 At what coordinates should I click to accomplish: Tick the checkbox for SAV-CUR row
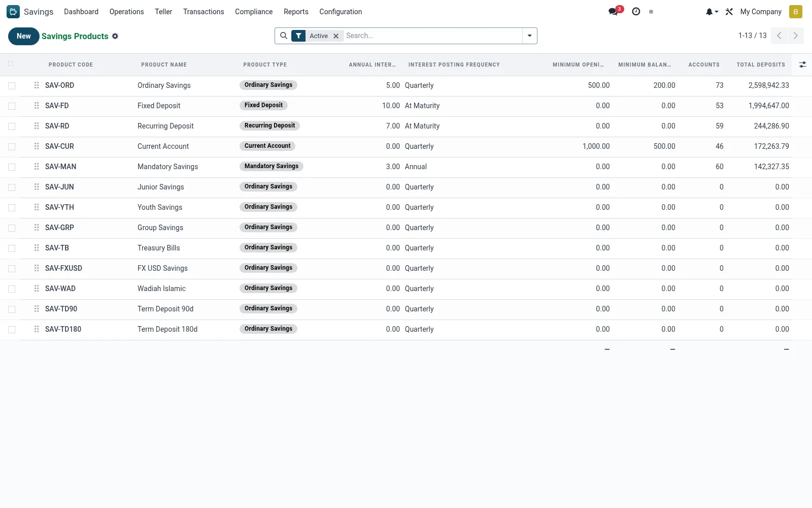[12, 147]
